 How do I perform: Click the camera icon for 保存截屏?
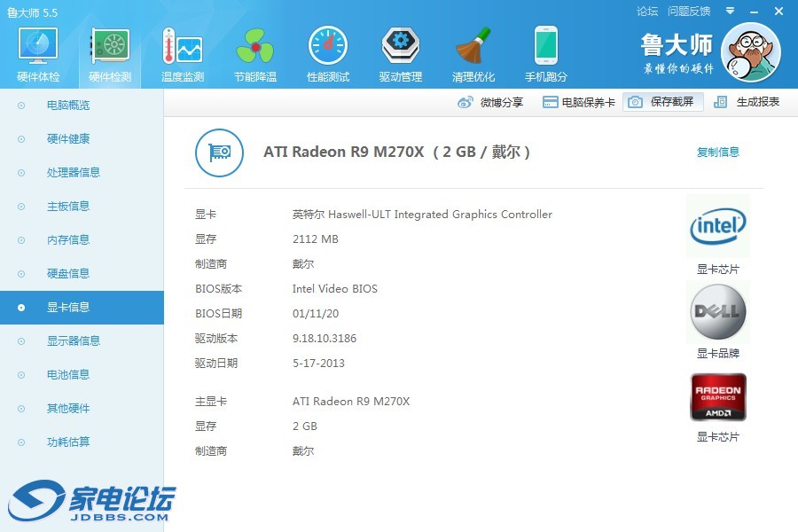[635, 102]
